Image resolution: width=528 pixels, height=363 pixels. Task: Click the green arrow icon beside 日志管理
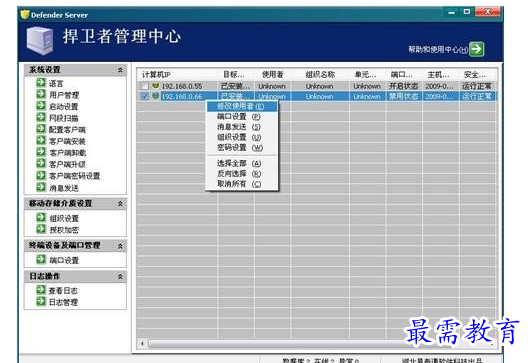41,301
